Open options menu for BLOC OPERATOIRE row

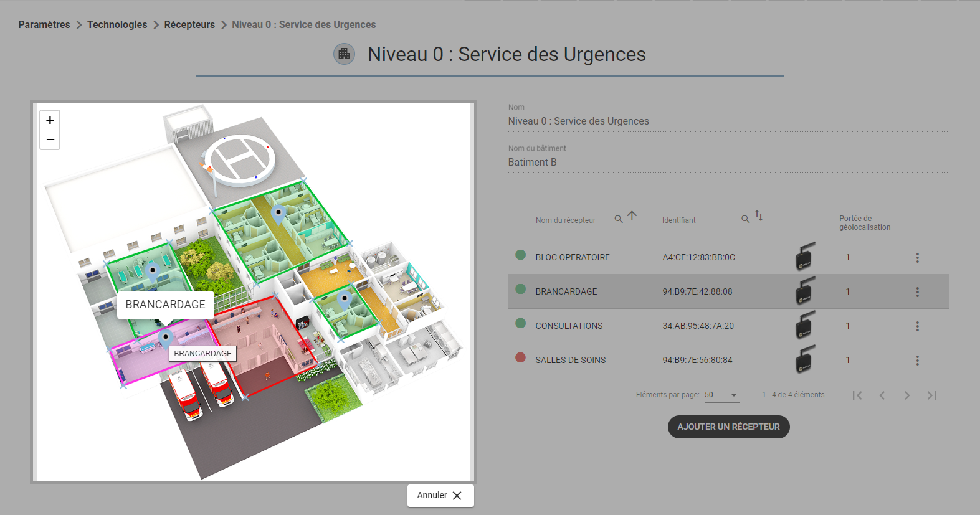point(918,257)
